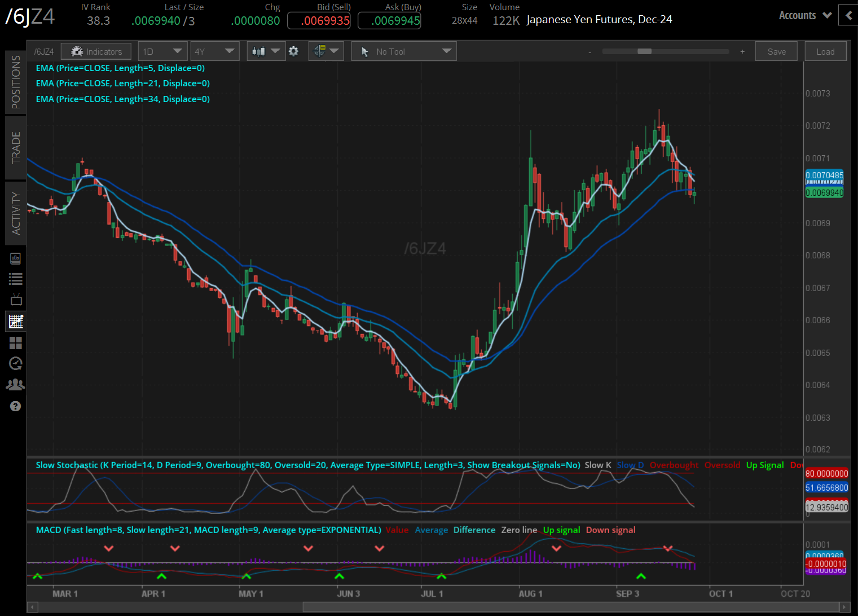Screen dimensions: 858x616
Task: Open the crosshair cursor mode dropdown
Action: 326,51
